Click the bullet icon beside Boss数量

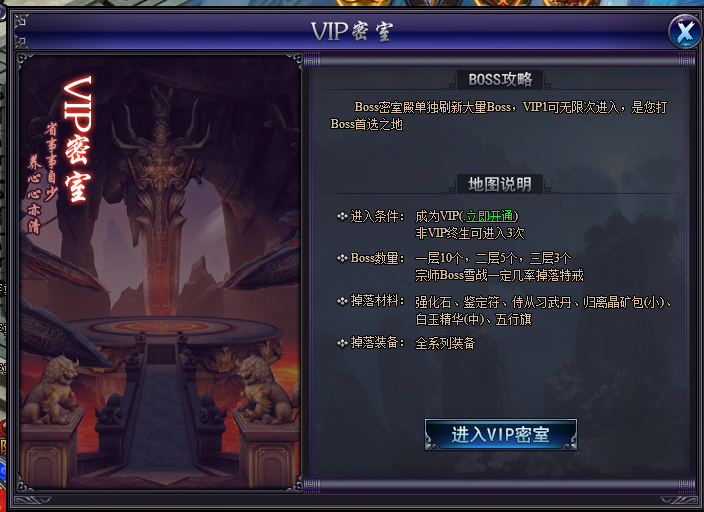[x=342, y=258]
